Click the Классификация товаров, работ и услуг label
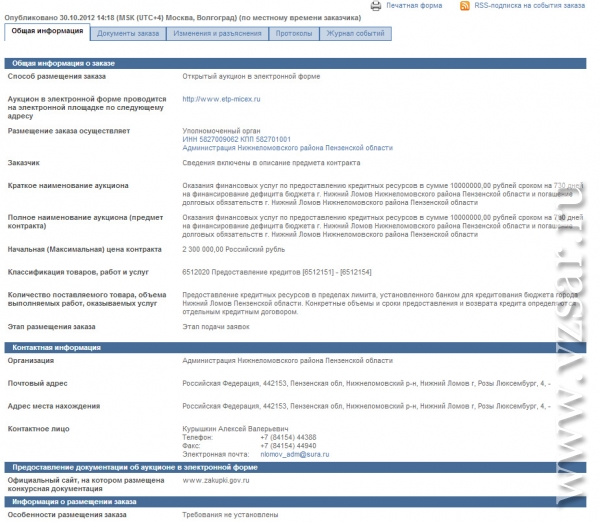 coord(78,272)
